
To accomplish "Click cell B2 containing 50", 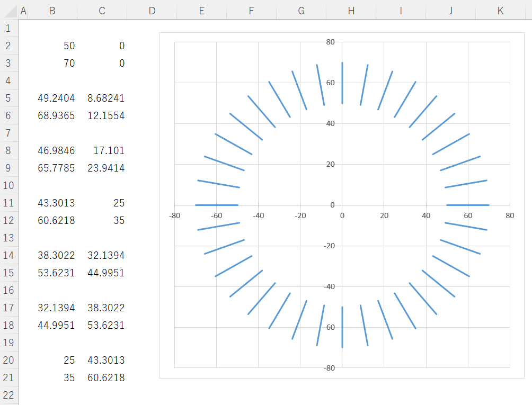I will tap(52, 46).
